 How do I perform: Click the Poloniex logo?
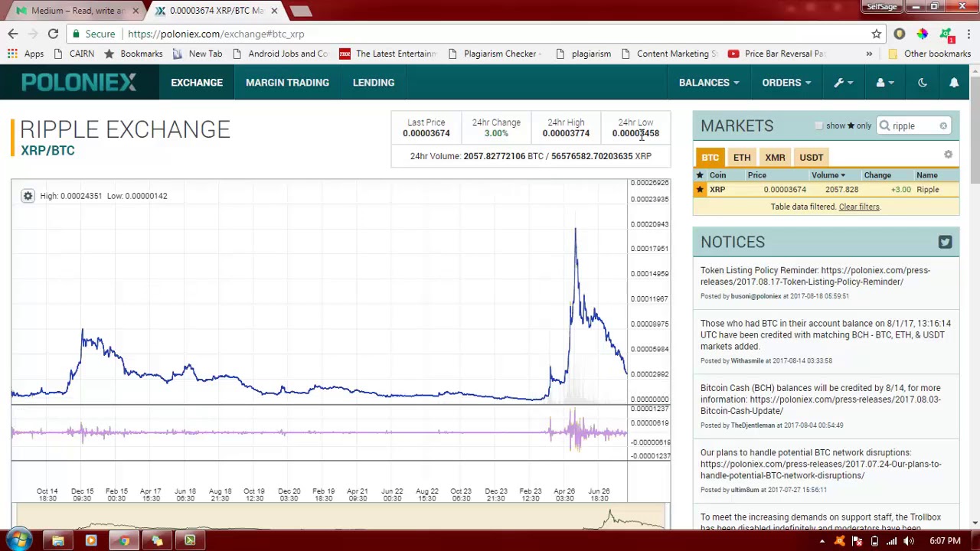[79, 83]
